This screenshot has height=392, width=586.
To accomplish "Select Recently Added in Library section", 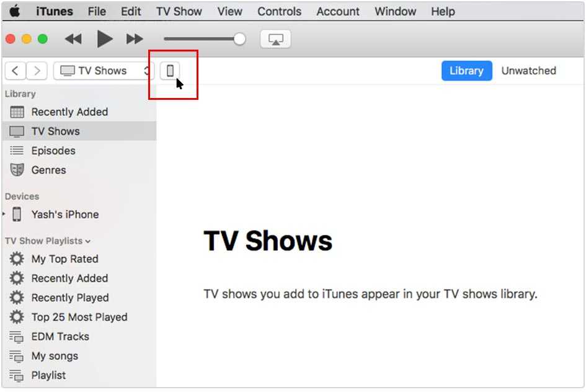I will coord(79,112).
